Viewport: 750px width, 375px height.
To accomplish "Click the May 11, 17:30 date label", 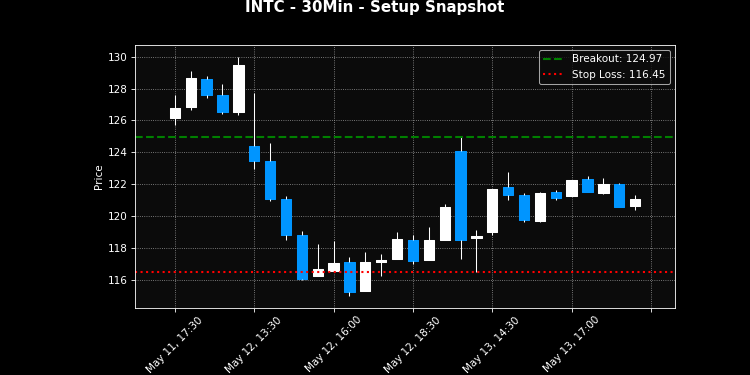I will pyautogui.click(x=173, y=344).
